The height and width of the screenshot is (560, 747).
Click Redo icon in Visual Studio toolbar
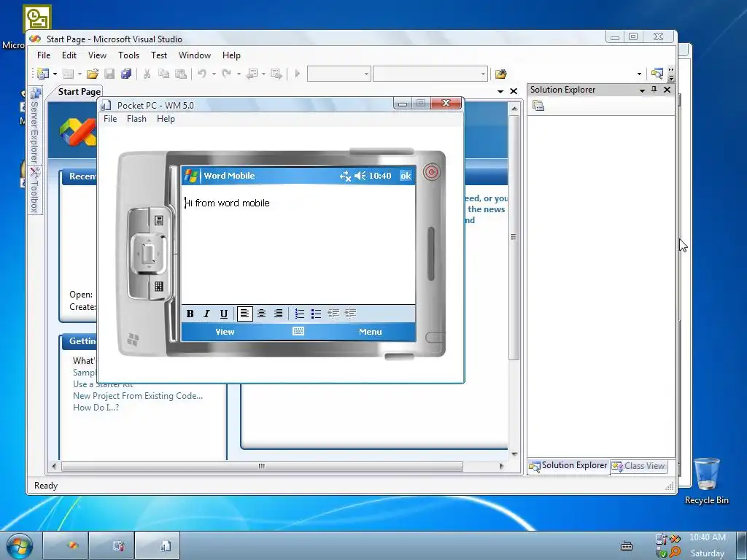pos(227,74)
